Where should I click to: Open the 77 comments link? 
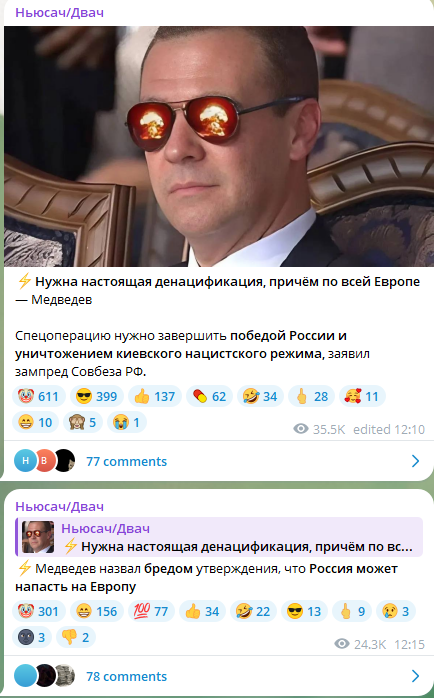[126, 461]
